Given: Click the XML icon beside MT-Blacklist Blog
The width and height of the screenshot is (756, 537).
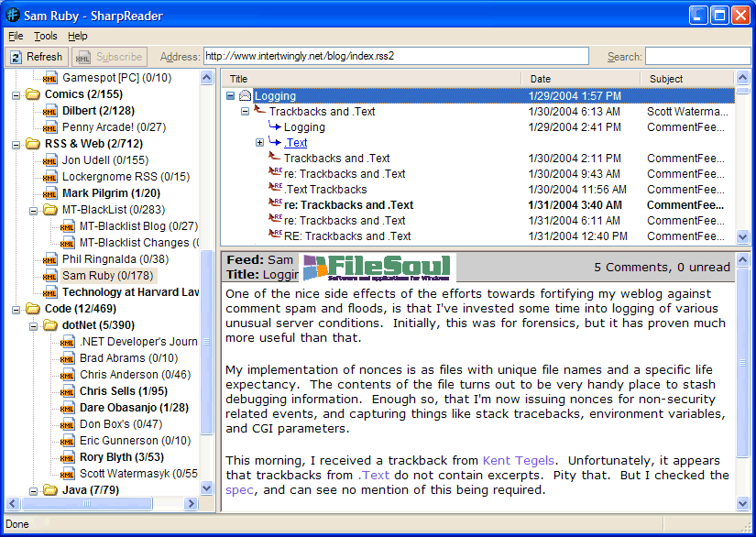Looking at the screenshot, I should click(x=67, y=226).
